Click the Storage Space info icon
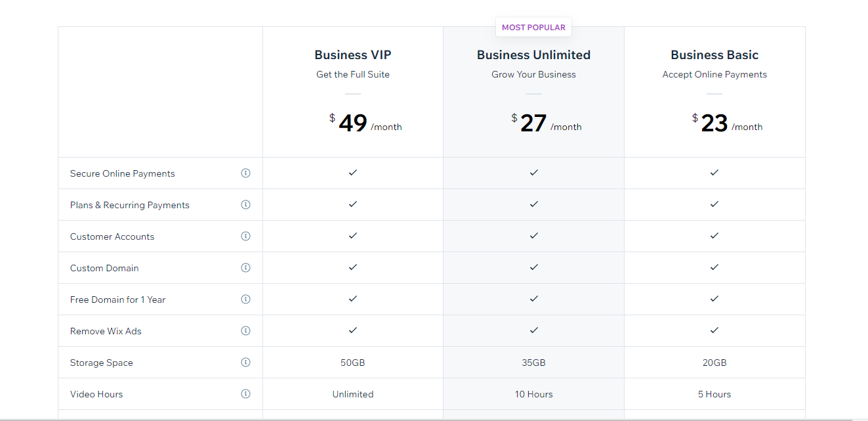 [245, 363]
